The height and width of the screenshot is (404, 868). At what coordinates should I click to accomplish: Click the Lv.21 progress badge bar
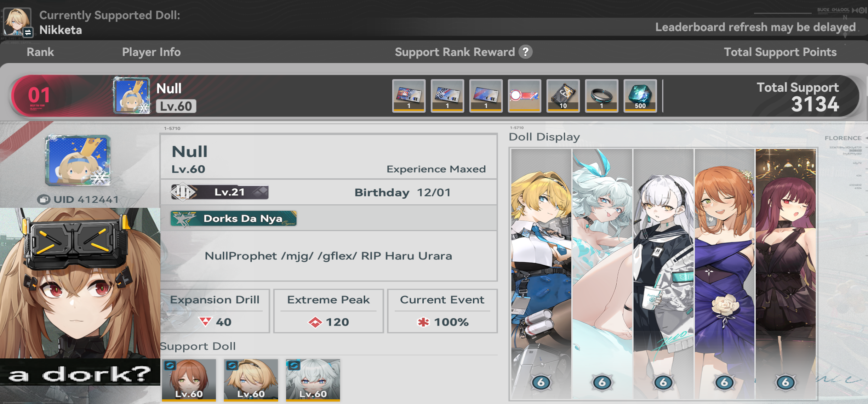[x=219, y=192]
